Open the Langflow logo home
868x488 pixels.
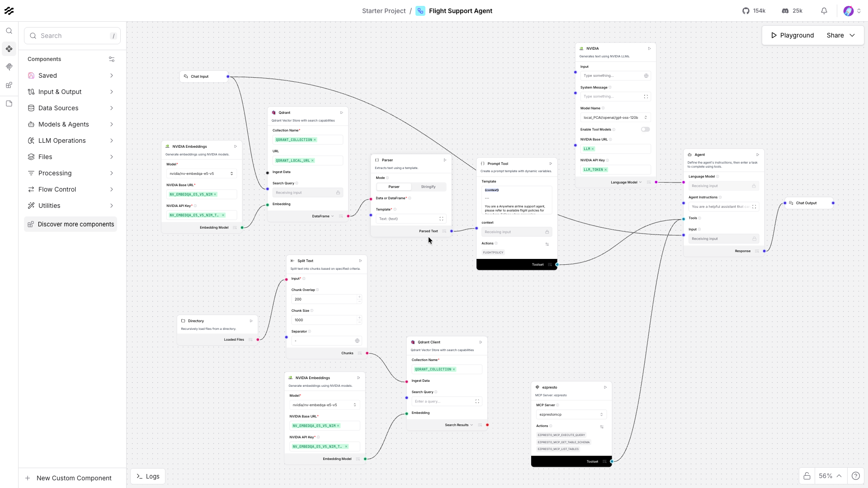click(9, 11)
